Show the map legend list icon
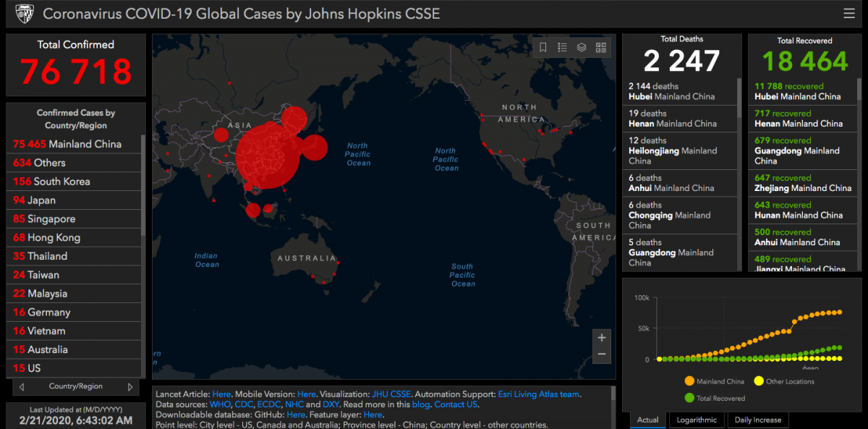This screenshot has width=868, height=429. [563, 48]
